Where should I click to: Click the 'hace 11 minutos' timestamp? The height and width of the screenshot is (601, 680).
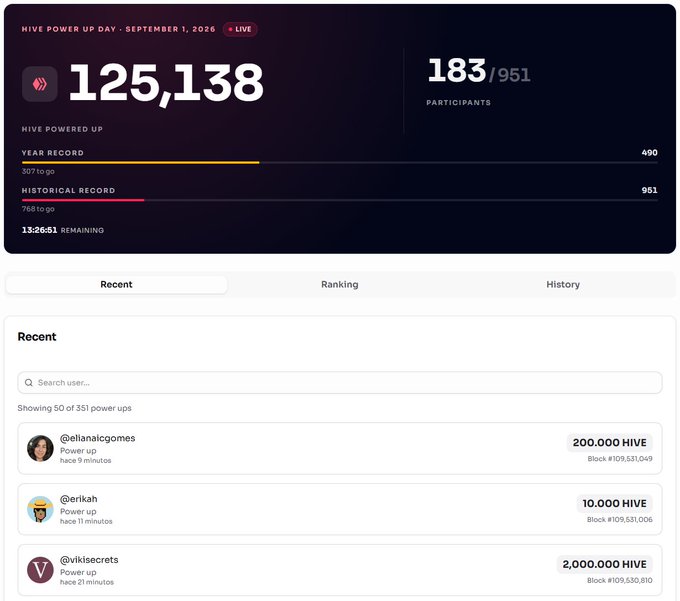(x=86, y=521)
